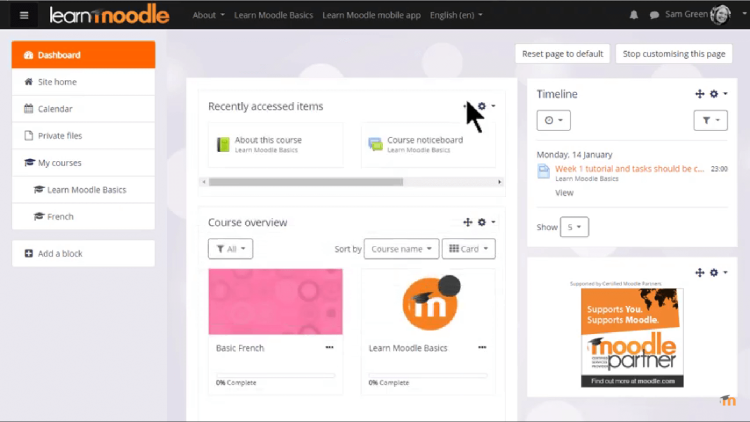Viewport: 750px width, 422px height.
Task: Click the Course overview move handle
Action: [468, 222]
